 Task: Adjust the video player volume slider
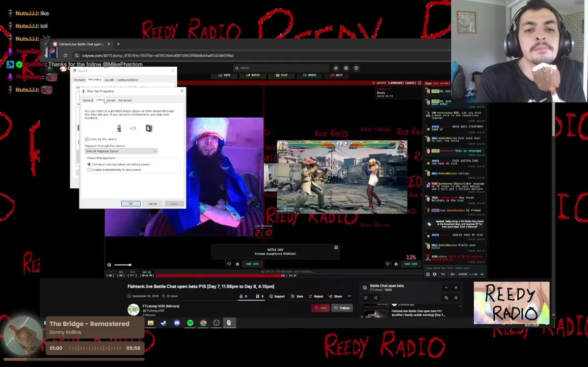[123, 265]
